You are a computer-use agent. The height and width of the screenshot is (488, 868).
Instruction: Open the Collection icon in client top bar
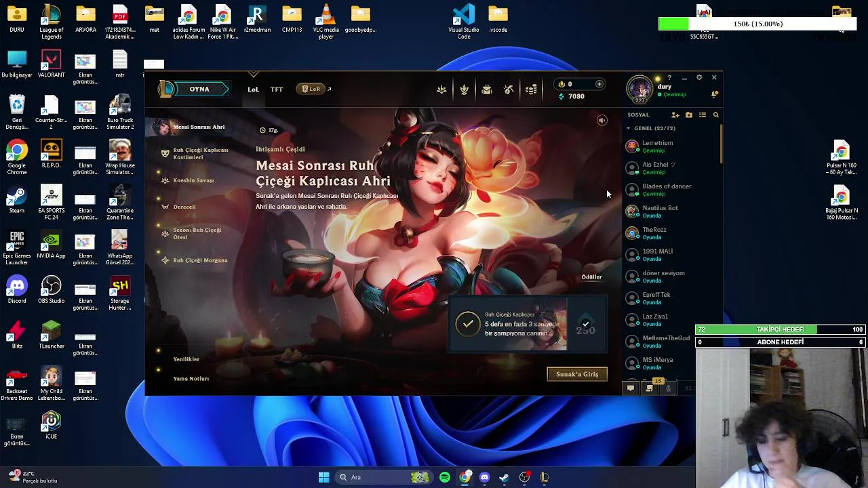(441, 89)
